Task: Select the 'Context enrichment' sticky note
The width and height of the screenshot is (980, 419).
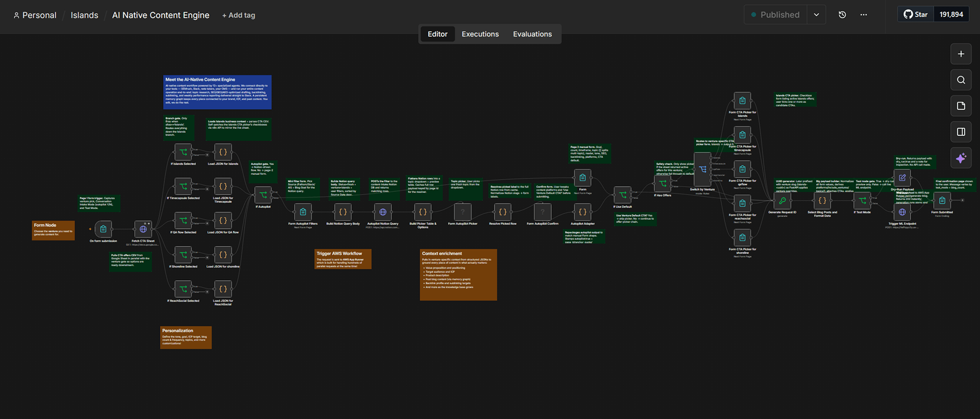Action: pos(458,275)
